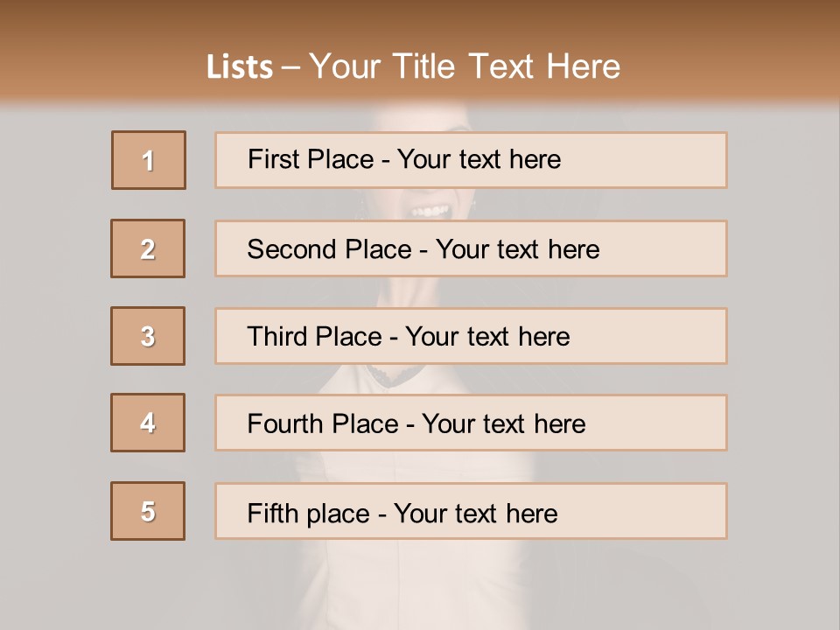Screen dimensions: 840x630
Task: Click the words 'Fourth Place'
Action: pos(323,423)
